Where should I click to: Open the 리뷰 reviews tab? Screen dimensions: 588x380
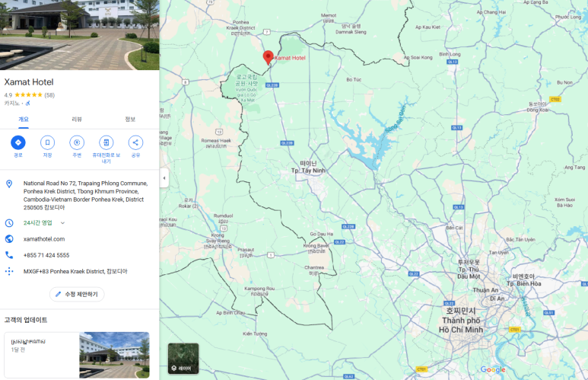coord(77,120)
